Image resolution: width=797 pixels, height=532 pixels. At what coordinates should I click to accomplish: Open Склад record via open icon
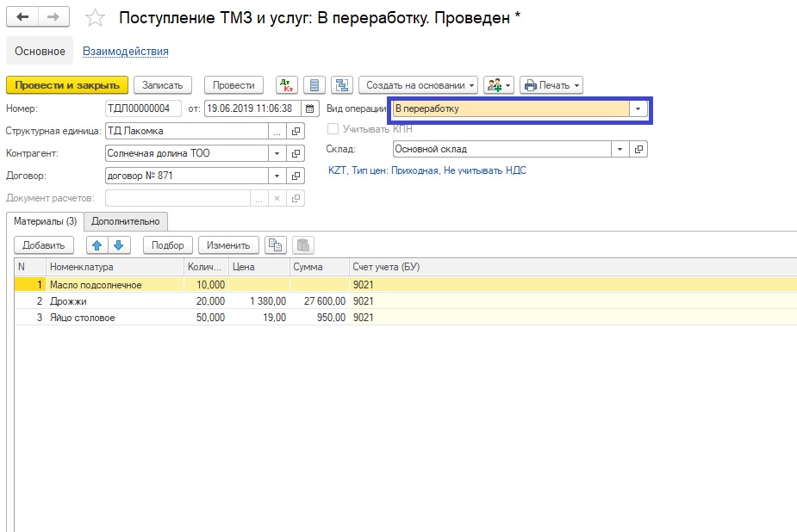pyautogui.click(x=638, y=149)
